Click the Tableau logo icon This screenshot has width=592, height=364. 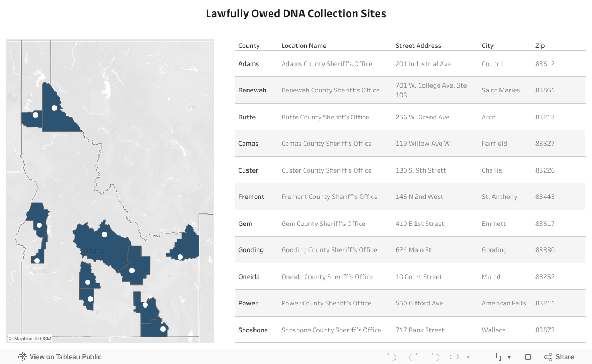(x=23, y=357)
